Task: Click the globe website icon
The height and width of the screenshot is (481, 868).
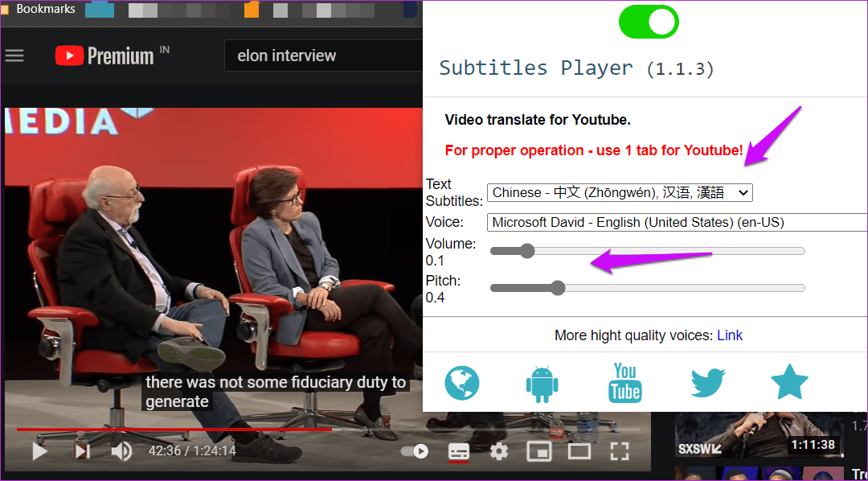Action: click(461, 383)
